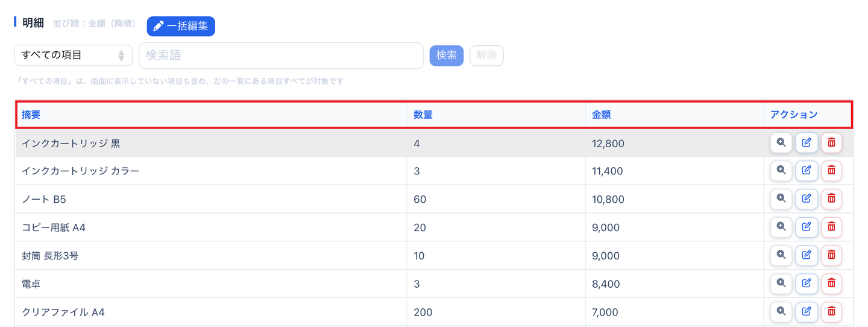Click the quantity 200
This screenshot has height=327, width=868.
click(423, 313)
